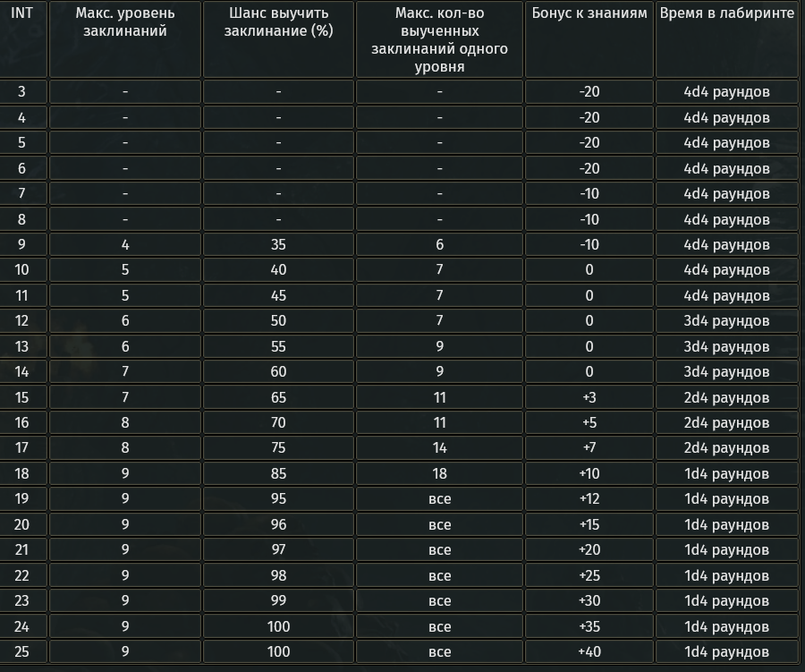
Task: Select INT value 9 cell
Action: 21,244
